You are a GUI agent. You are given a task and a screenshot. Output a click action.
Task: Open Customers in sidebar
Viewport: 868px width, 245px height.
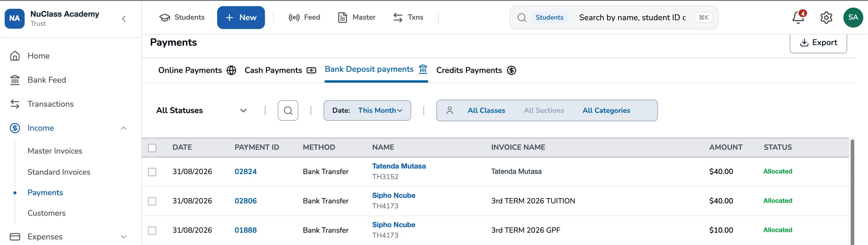coord(46,213)
